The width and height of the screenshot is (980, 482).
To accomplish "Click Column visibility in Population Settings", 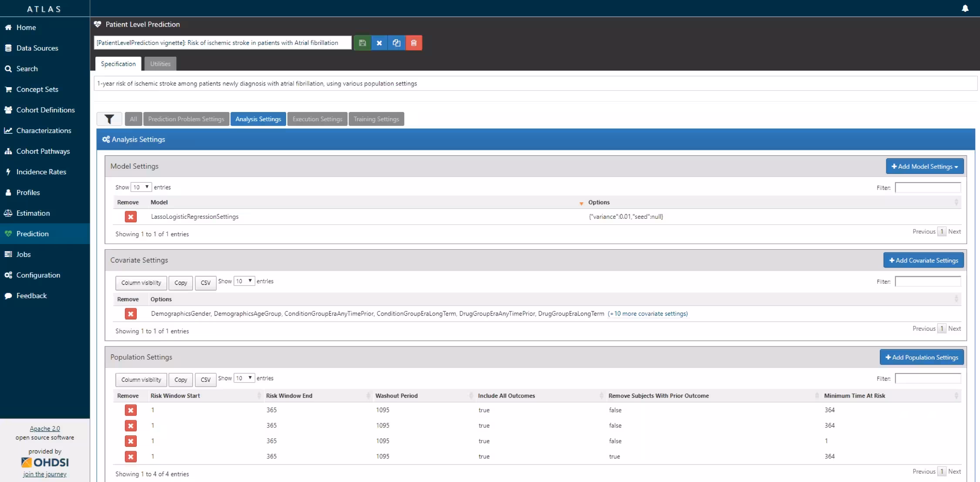I will tap(141, 380).
